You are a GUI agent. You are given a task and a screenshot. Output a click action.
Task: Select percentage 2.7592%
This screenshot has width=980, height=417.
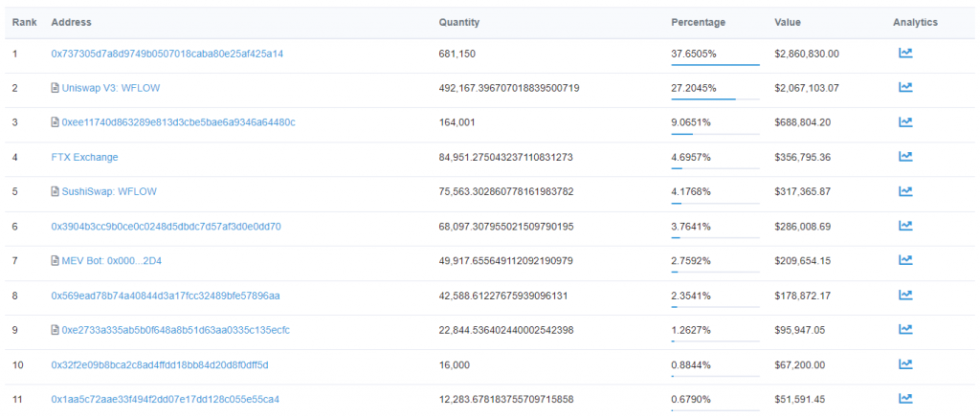click(x=691, y=261)
